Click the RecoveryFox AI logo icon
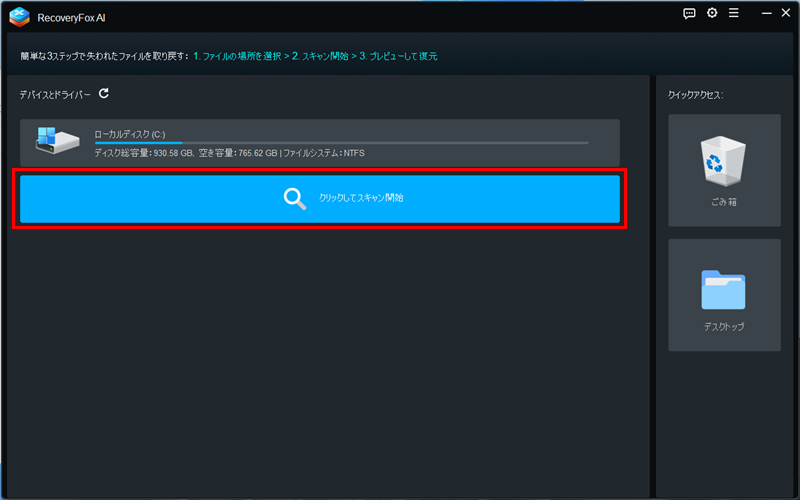Viewport: 800px width, 500px height. 19,15
